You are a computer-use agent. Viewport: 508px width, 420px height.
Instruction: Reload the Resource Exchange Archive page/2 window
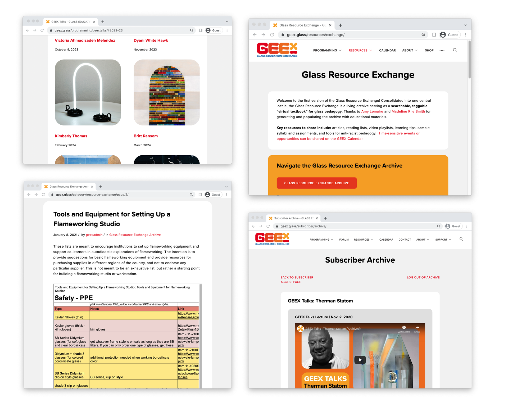pyautogui.click(x=43, y=195)
